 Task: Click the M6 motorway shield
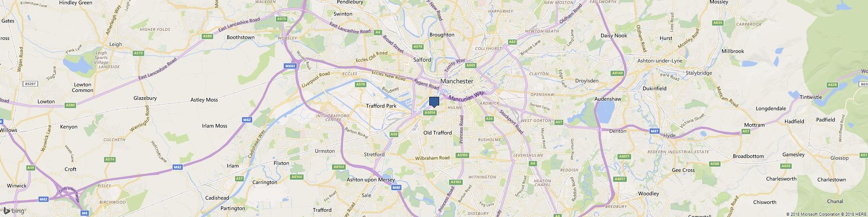coord(85,213)
